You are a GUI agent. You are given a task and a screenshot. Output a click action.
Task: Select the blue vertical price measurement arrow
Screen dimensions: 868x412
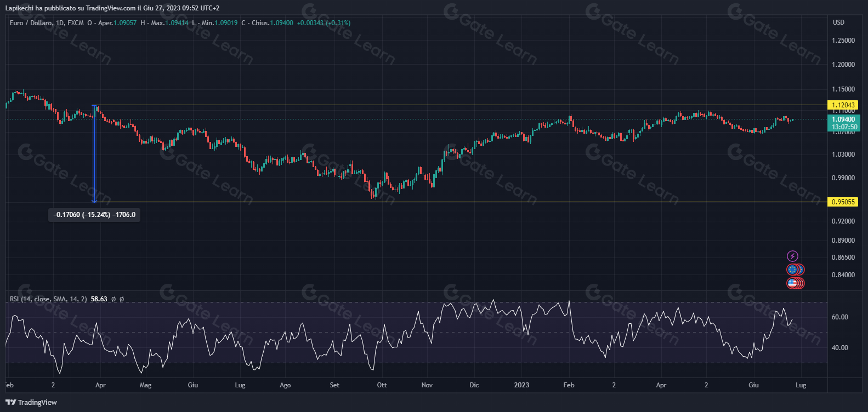[x=94, y=153]
